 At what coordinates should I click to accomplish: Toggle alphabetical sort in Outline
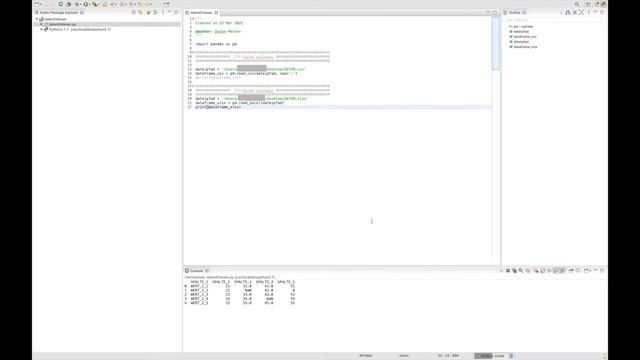(x=568, y=13)
